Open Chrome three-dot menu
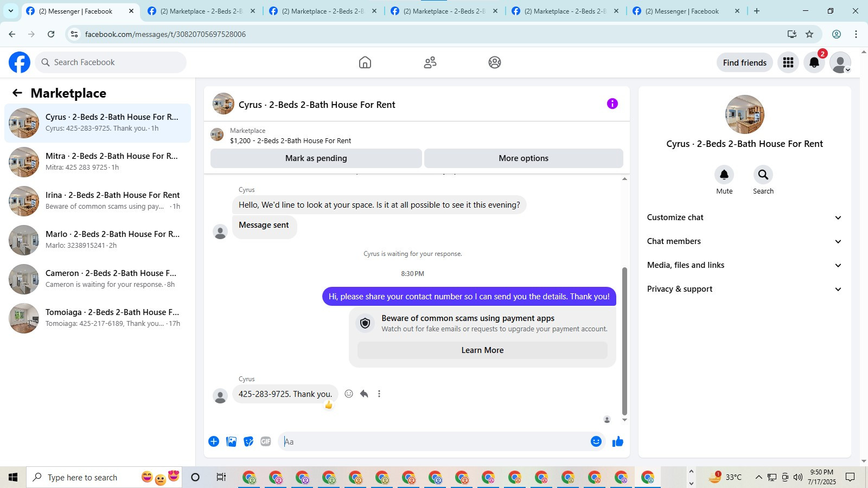 click(x=856, y=34)
